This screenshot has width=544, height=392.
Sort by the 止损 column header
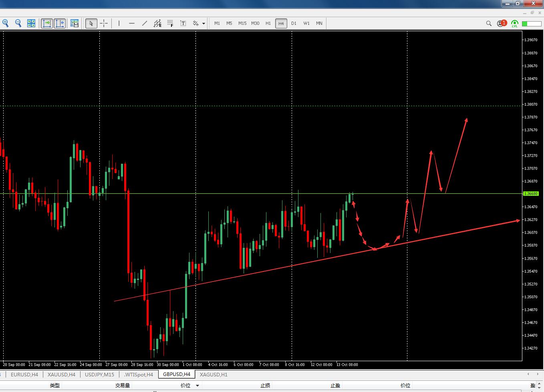(x=265, y=385)
